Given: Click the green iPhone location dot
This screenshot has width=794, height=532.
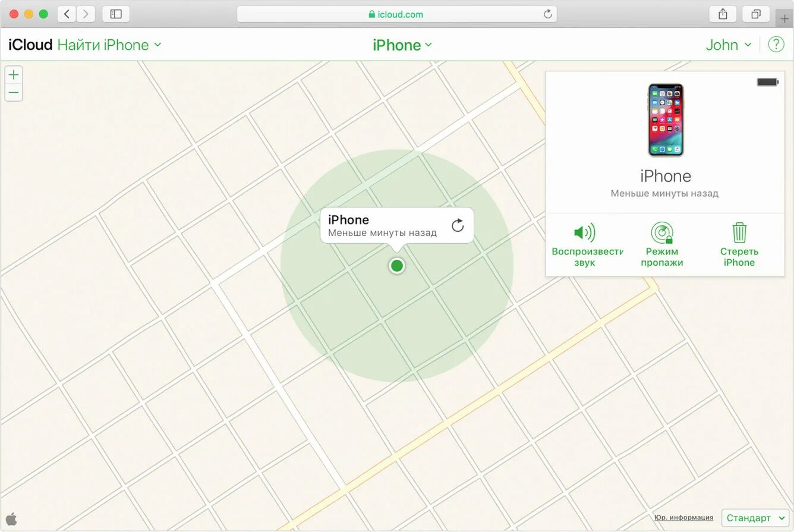Looking at the screenshot, I should (397, 266).
